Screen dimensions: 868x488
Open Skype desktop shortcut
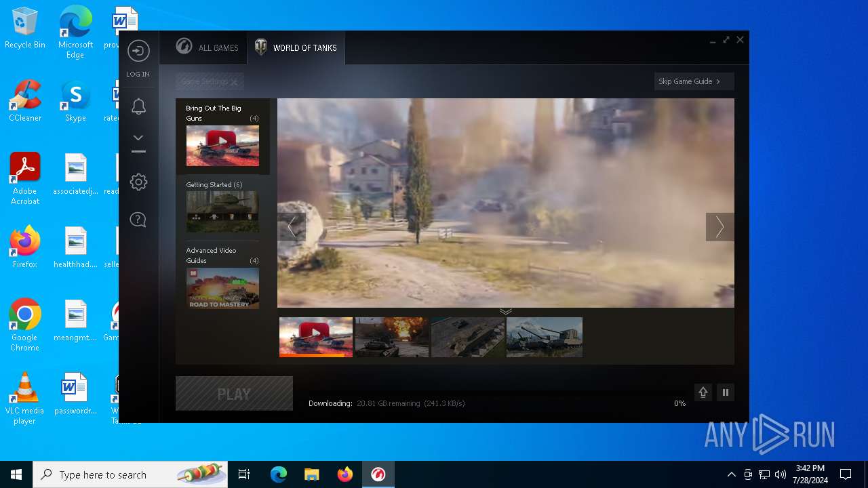pos(75,102)
